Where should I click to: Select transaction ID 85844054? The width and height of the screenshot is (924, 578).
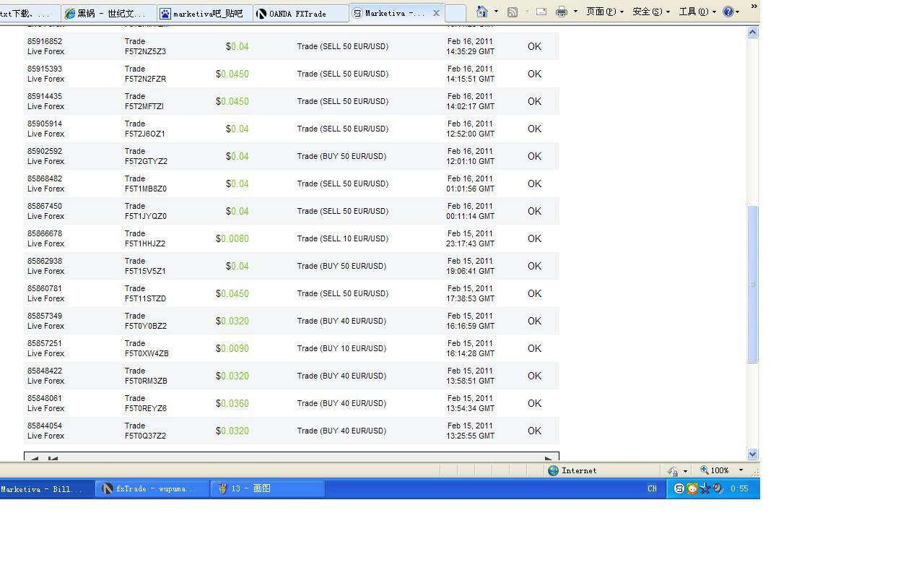45,426
